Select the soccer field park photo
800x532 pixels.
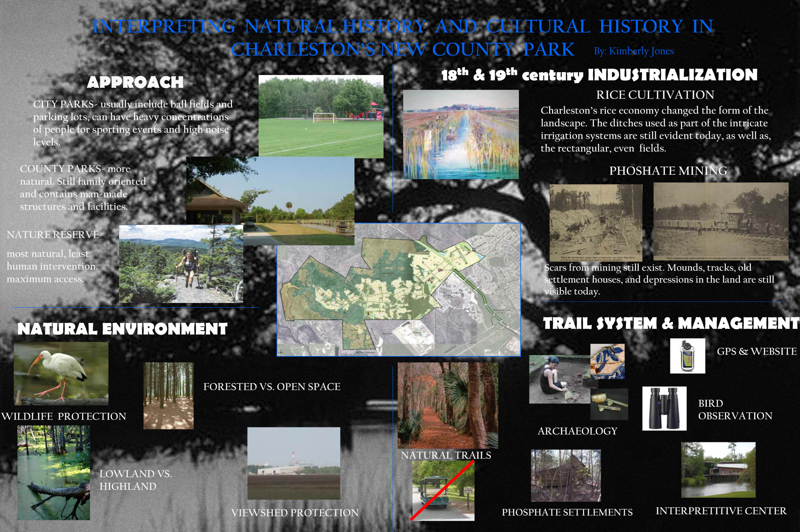tap(321, 117)
